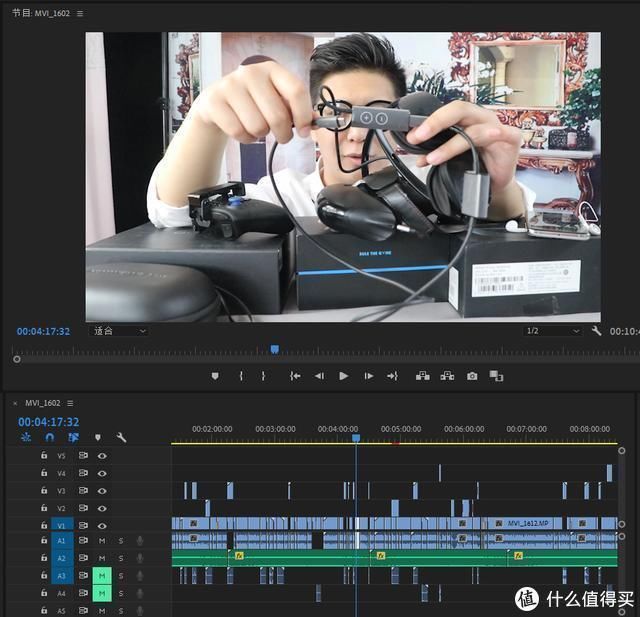Viewport: 640px width, 617px height.
Task: Close the MVI_1602 timeline tab
Action: (15, 404)
